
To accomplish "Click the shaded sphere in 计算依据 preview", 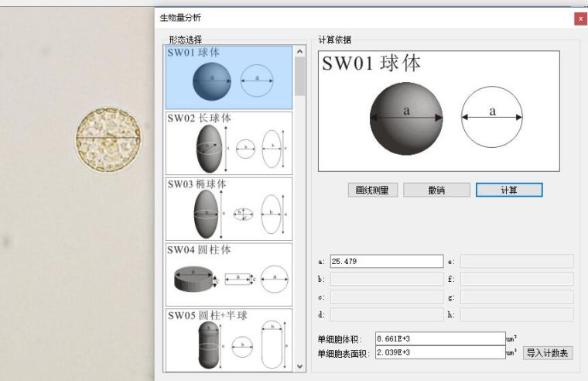I will 406,118.
